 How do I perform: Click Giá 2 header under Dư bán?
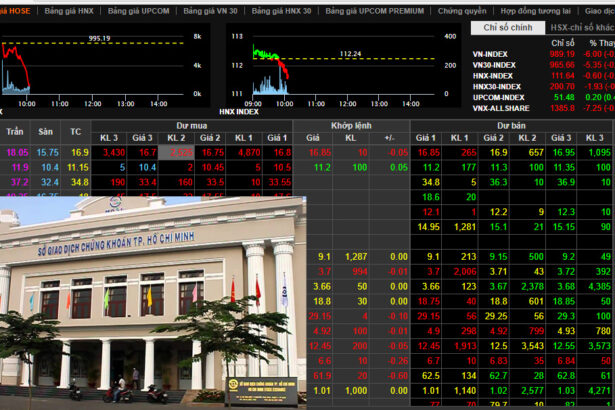(x=493, y=138)
